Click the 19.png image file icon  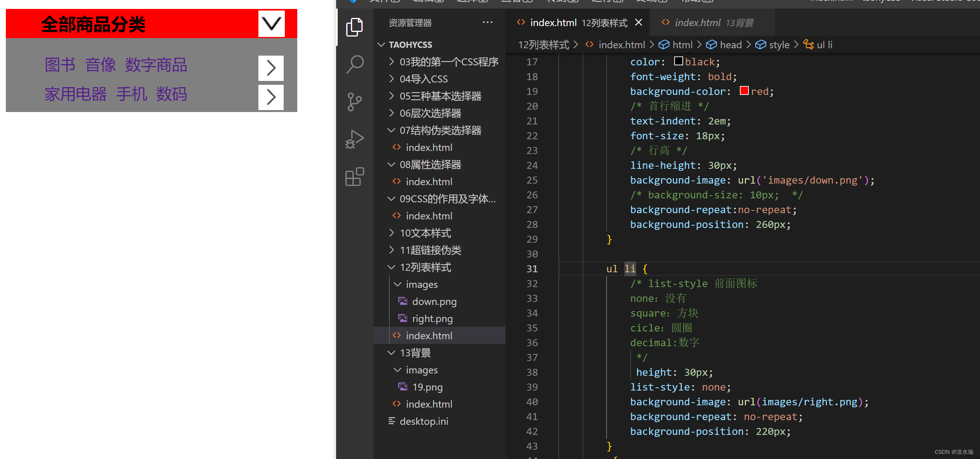pyautogui.click(x=403, y=387)
